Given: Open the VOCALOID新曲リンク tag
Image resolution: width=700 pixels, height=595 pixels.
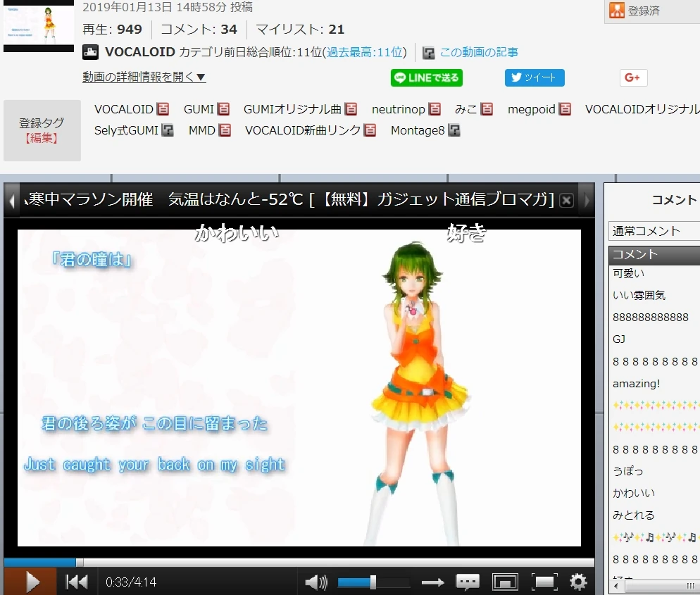Looking at the screenshot, I should coord(303,130).
